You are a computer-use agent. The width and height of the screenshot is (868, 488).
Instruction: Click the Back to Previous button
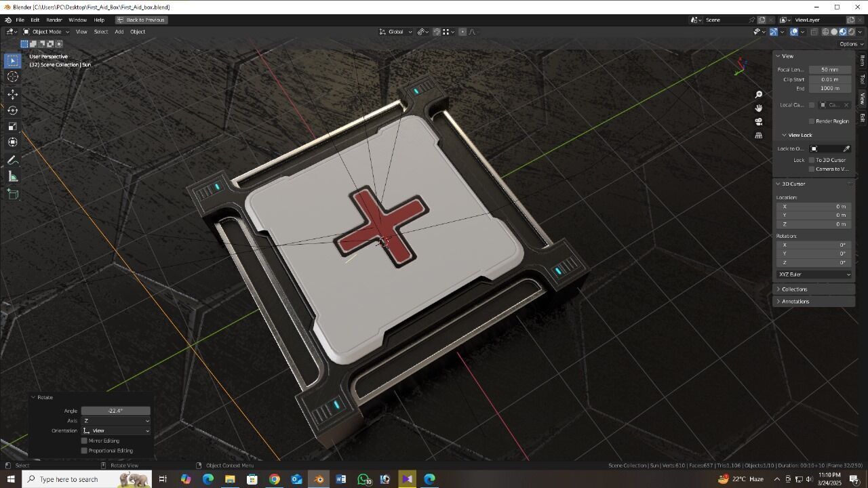tap(141, 20)
